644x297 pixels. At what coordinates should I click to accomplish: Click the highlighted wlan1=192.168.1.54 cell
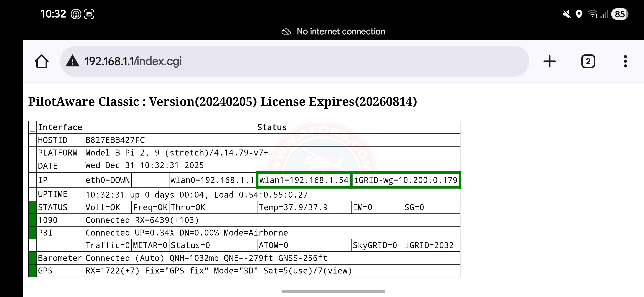click(x=304, y=180)
